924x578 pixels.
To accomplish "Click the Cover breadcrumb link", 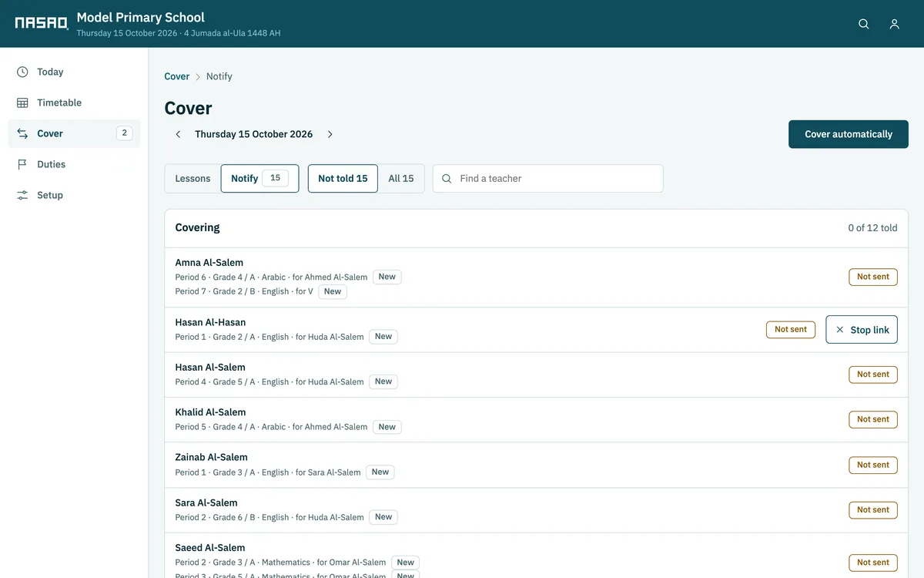I will (x=177, y=76).
